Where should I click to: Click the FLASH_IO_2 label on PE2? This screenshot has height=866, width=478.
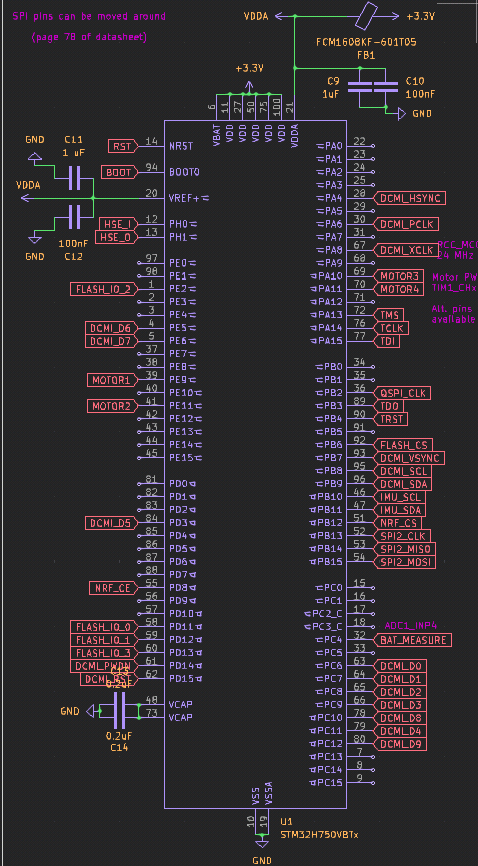tap(103, 289)
